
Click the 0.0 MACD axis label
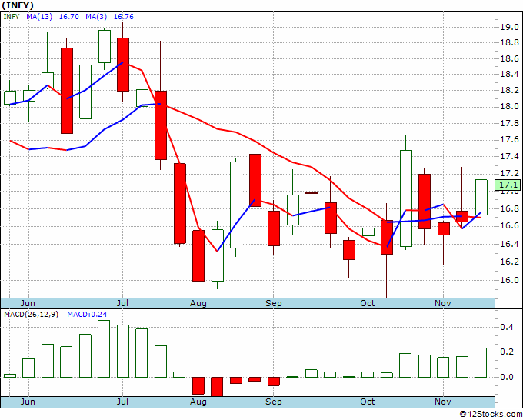pyautogui.click(x=507, y=377)
